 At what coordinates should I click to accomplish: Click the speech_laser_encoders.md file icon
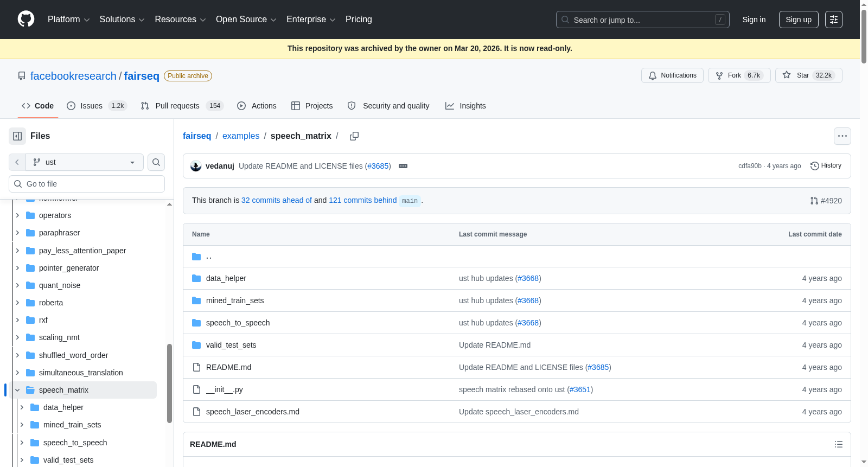pos(196,412)
